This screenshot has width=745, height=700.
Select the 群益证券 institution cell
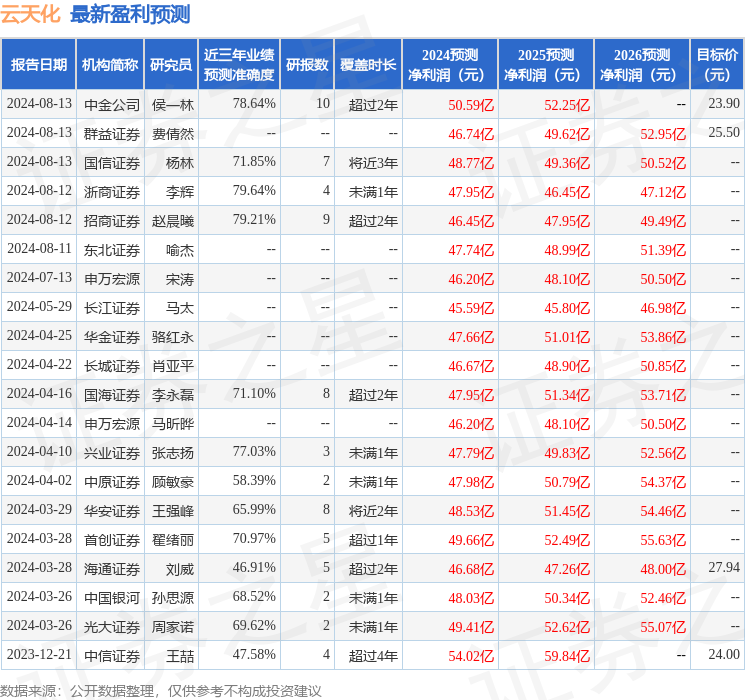point(112,134)
